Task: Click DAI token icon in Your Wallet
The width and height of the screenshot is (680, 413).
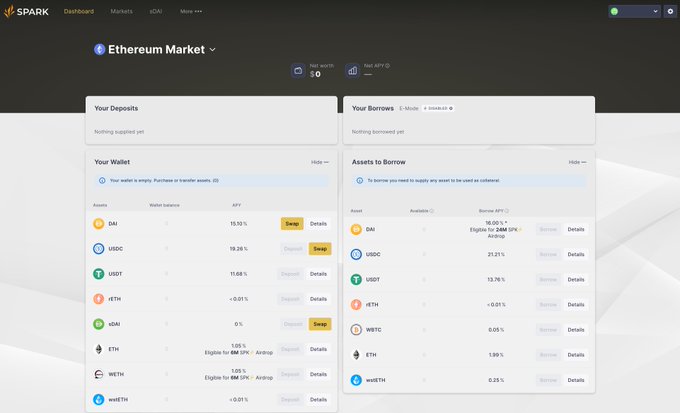Action: [98, 223]
